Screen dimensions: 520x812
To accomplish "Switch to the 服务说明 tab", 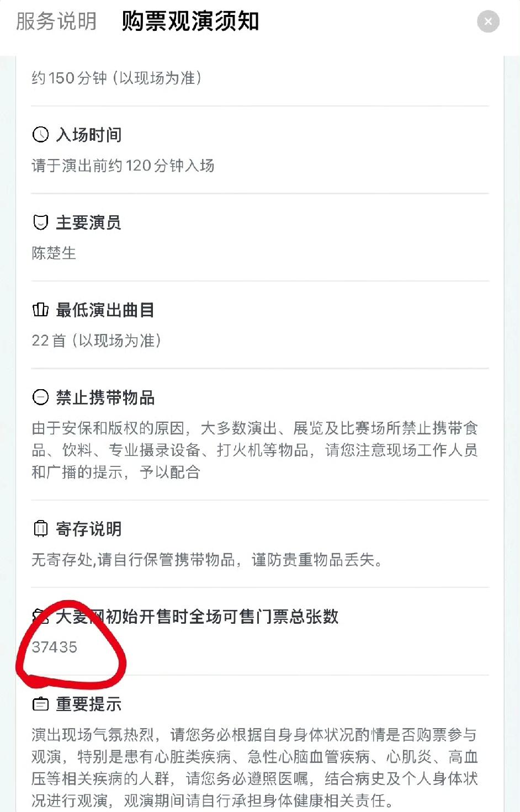I will pyautogui.click(x=56, y=22).
